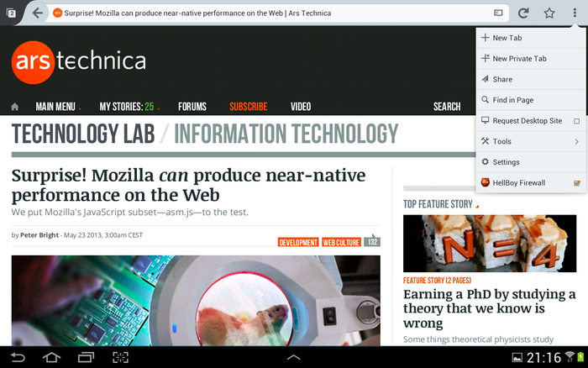Toggle the HellBoy Firewall checkbox
Viewport: 588px width, 368px height.
click(577, 183)
